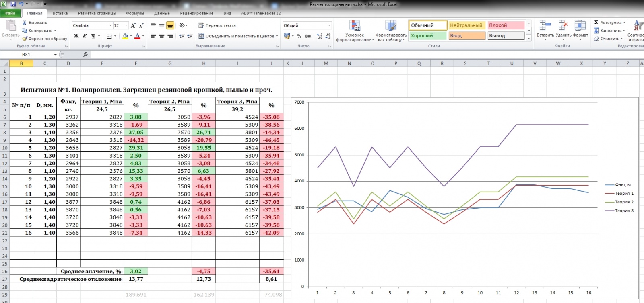Apply thousands separator 000 format
The width and height of the screenshot is (644, 303).
(308, 36)
